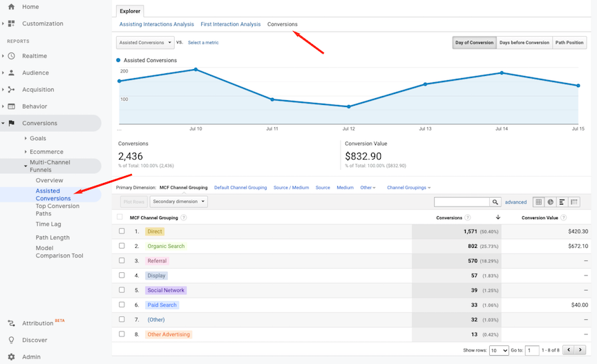Open the Secondary dimension dropdown

(x=178, y=202)
